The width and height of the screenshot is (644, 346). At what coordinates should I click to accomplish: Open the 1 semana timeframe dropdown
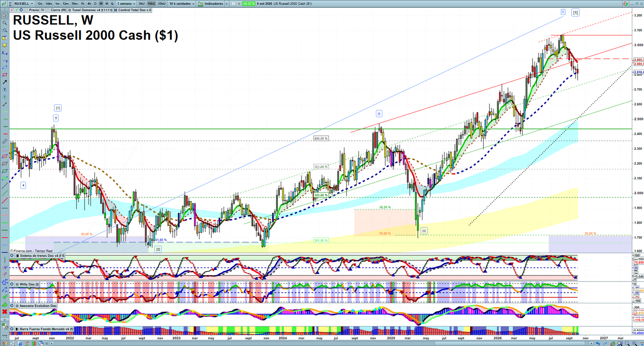click(126, 4)
